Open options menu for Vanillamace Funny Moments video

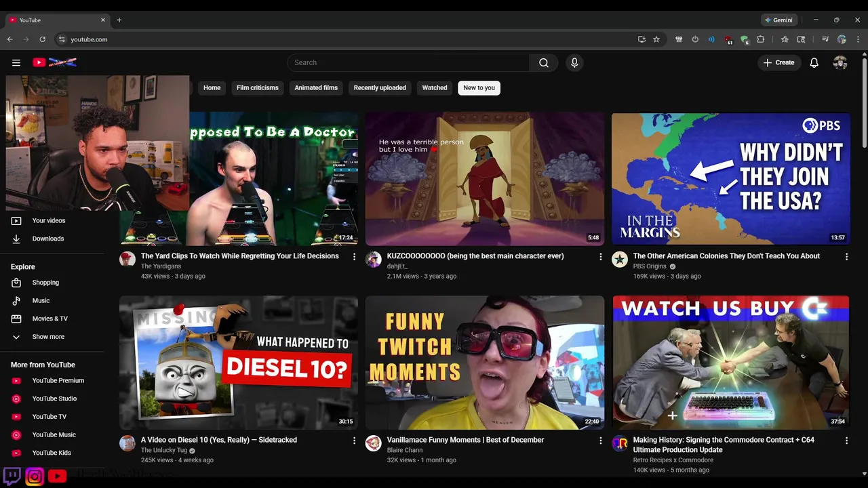(x=600, y=441)
